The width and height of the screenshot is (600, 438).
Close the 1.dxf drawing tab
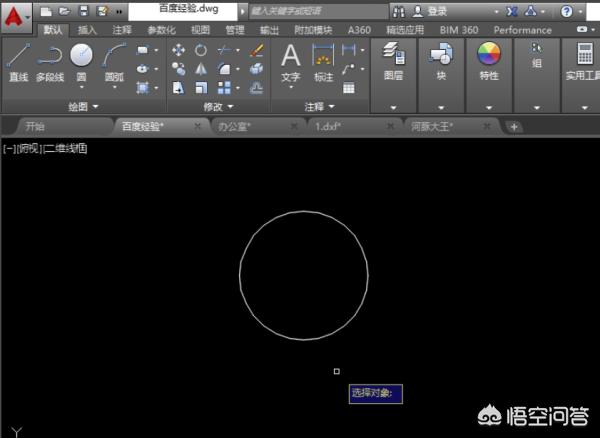[x=390, y=127]
